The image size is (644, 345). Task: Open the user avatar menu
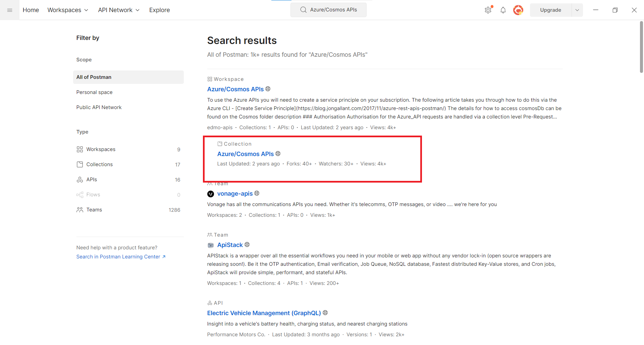tap(518, 10)
